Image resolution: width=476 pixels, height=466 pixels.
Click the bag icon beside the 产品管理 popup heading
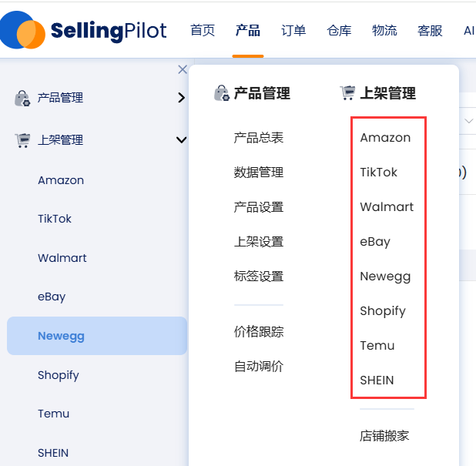[x=222, y=93]
